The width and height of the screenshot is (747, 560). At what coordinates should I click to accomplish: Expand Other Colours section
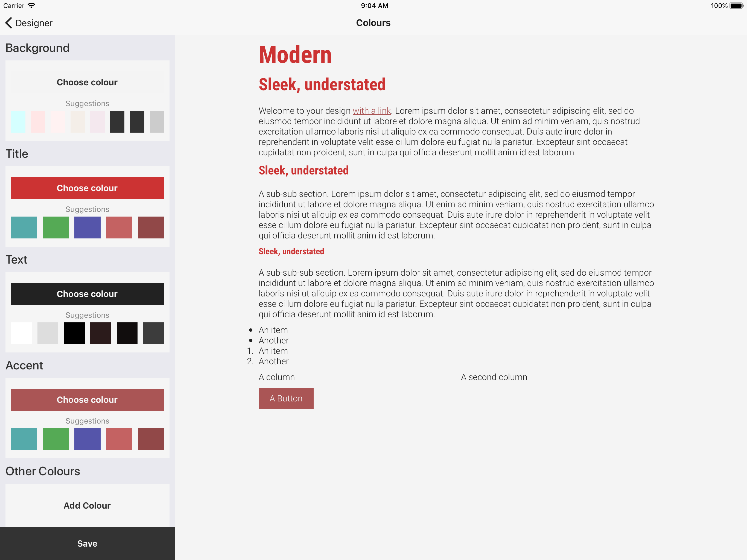pos(43,471)
